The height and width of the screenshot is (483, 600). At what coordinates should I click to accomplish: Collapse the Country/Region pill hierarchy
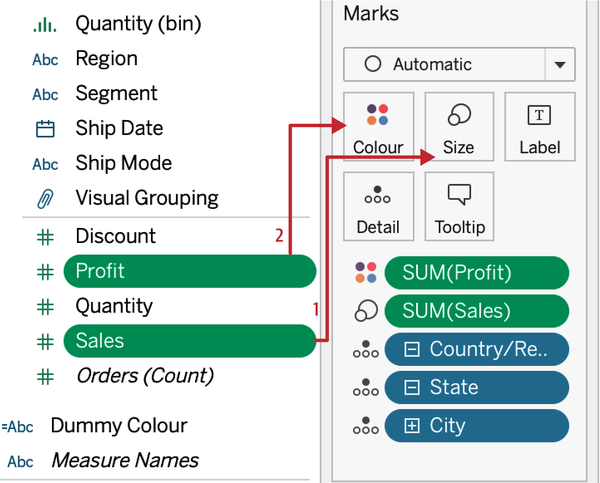click(x=412, y=350)
